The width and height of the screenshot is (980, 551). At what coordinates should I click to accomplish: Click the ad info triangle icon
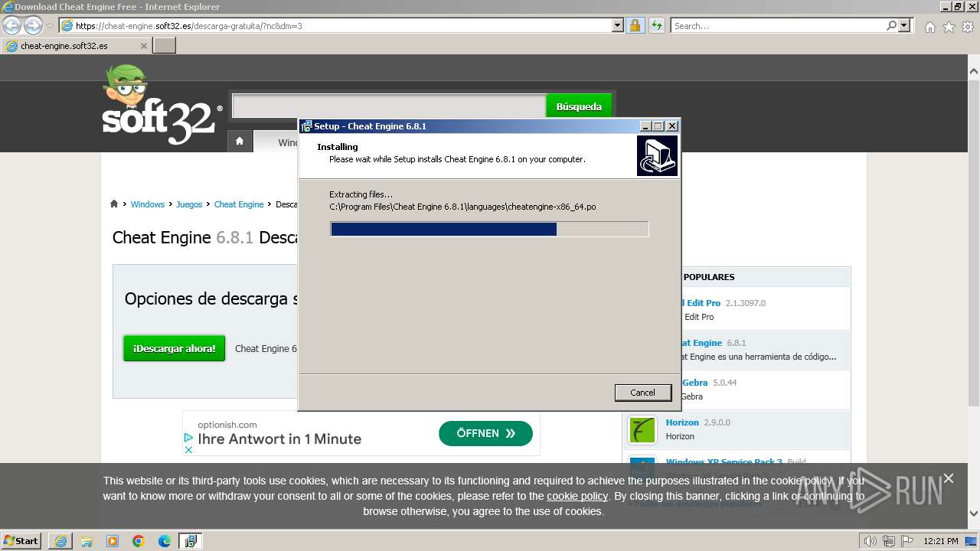point(188,438)
